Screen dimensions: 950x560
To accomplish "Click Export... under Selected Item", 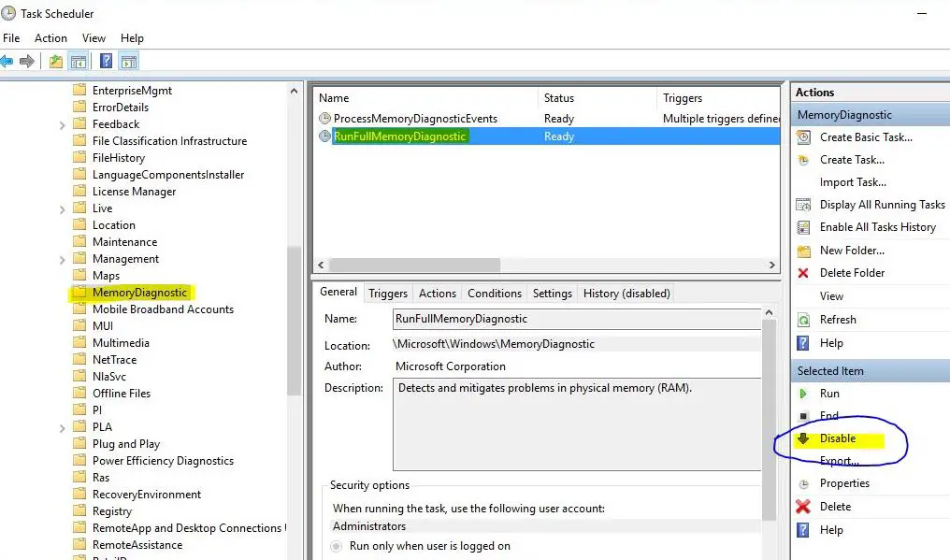I will 839,461.
